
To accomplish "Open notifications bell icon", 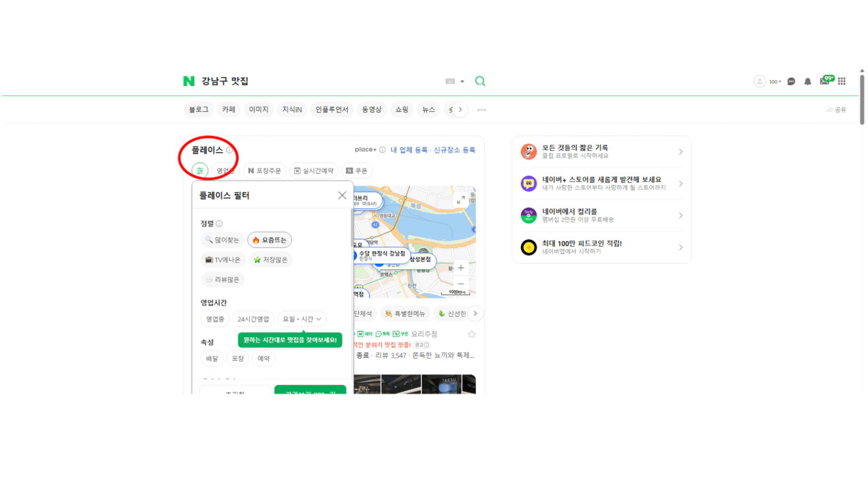I will coord(807,82).
